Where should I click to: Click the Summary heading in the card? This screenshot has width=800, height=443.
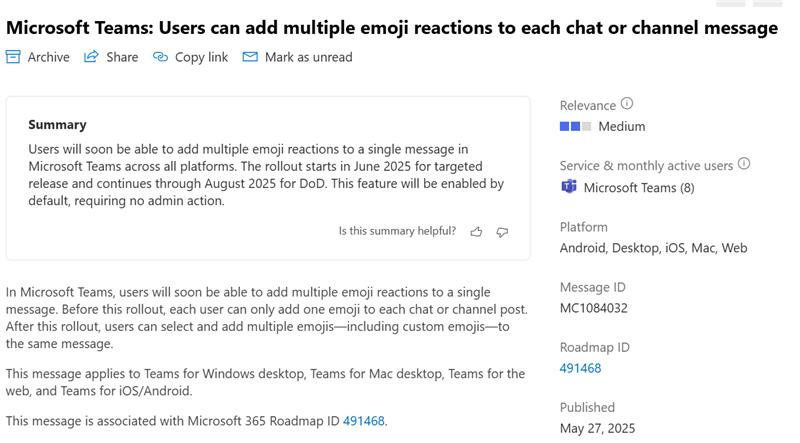click(57, 125)
